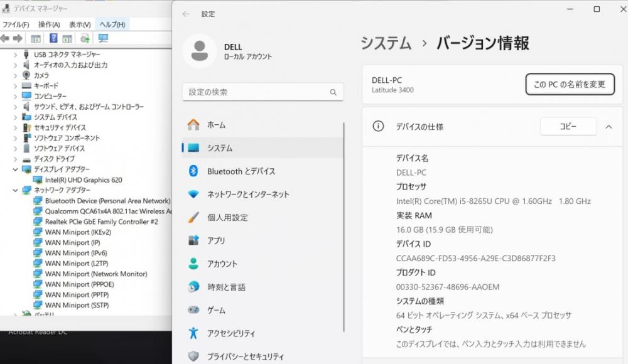Viewport: 628px width, 364px height.
Task: Open Privacy and security settings
Action: click(263, 356)
